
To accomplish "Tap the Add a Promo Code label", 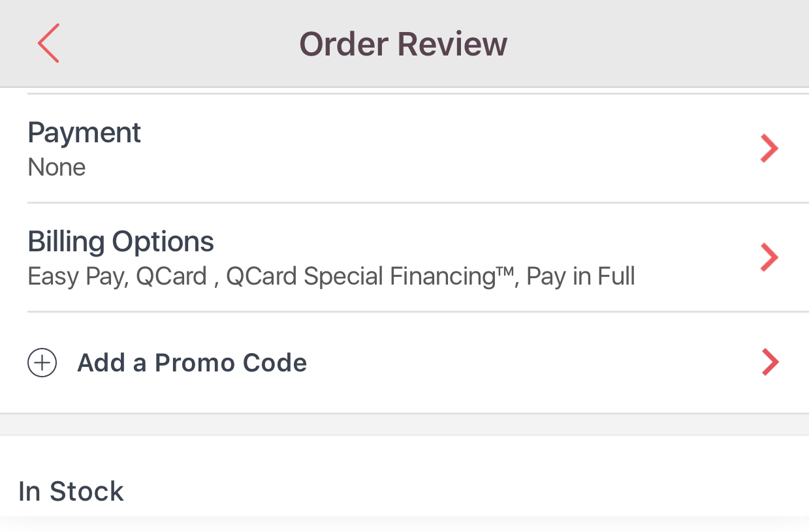I will pyautogui.click(x=192, y=363).
